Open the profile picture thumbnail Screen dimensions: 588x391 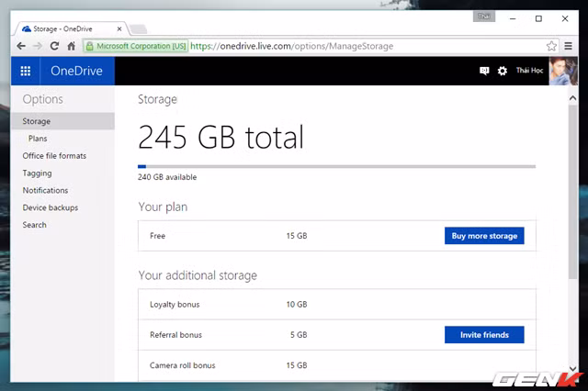click(563, 71)
